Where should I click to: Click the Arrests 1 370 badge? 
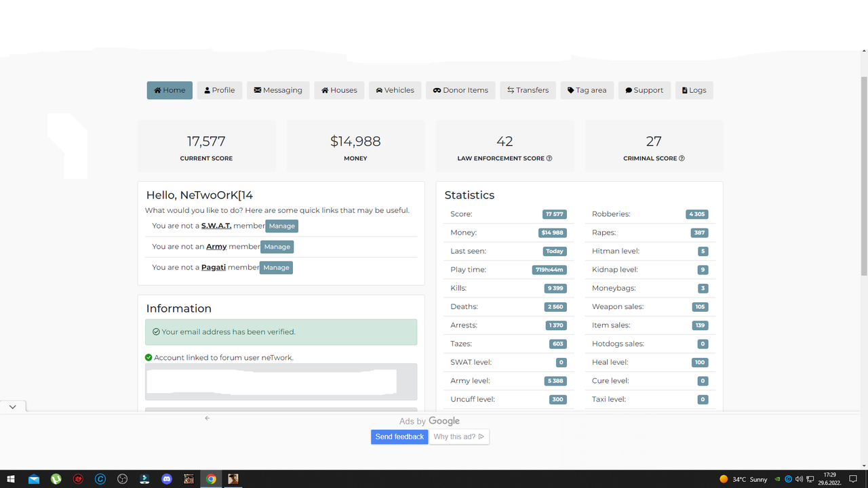[556, 325]
